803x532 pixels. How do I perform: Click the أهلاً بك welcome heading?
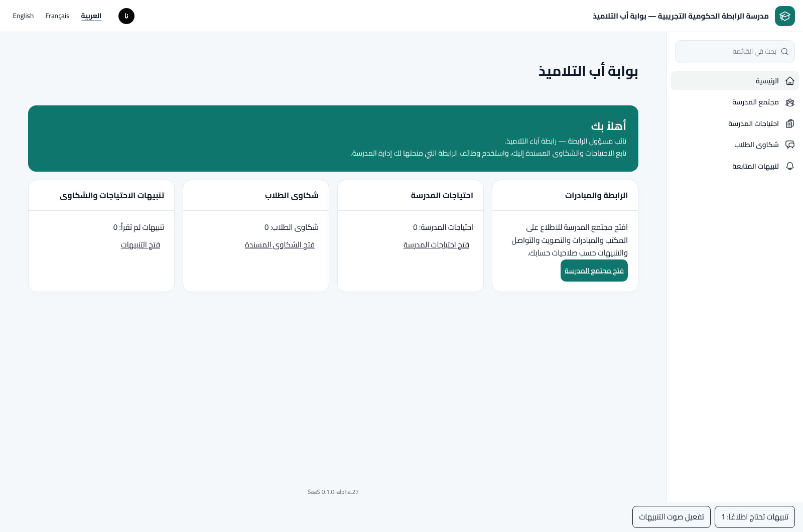pos(609,125)
